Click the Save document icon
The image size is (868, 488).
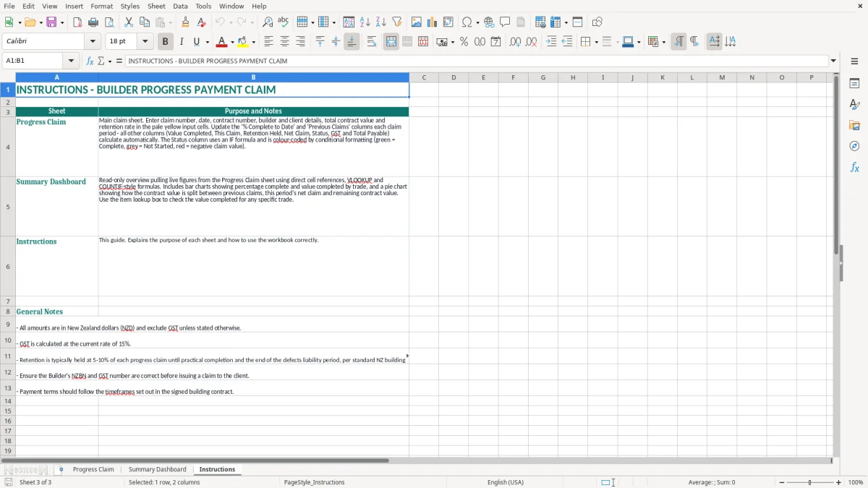click(51, 22)
